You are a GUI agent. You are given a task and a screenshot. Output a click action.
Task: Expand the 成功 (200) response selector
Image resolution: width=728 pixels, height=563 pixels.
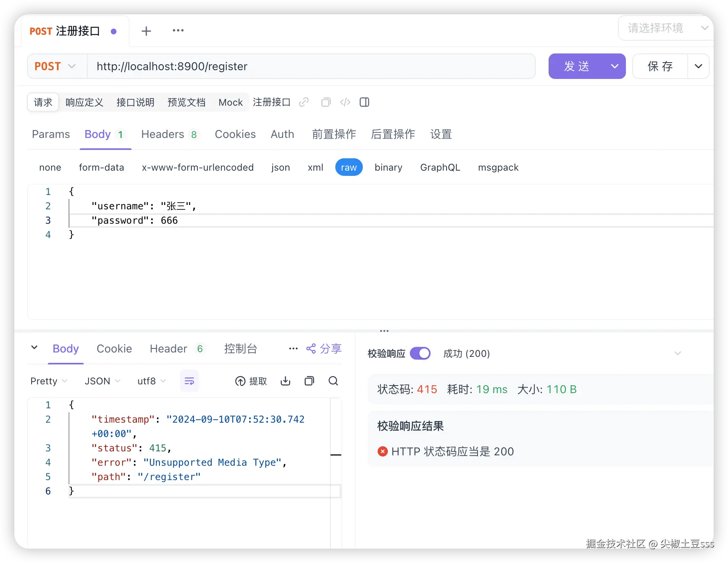(x=562, y=353)
